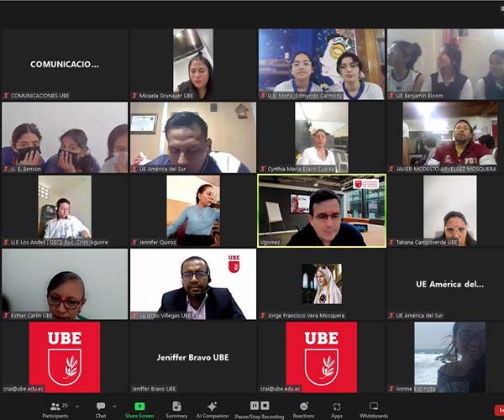Screen dimensions: 504x420
Task: Click the "UE América del..." placeholder text
Action: coord(449,284)
